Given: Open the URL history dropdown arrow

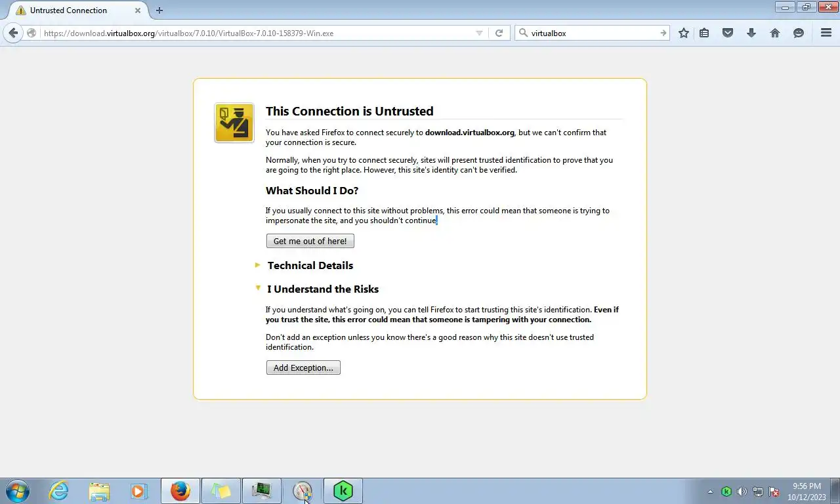Looking at the screenshot, I should point(479,33).
